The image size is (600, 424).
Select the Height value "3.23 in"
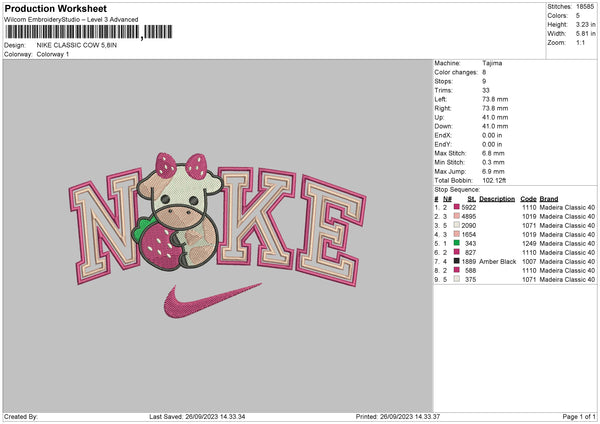tap(586, 24)
